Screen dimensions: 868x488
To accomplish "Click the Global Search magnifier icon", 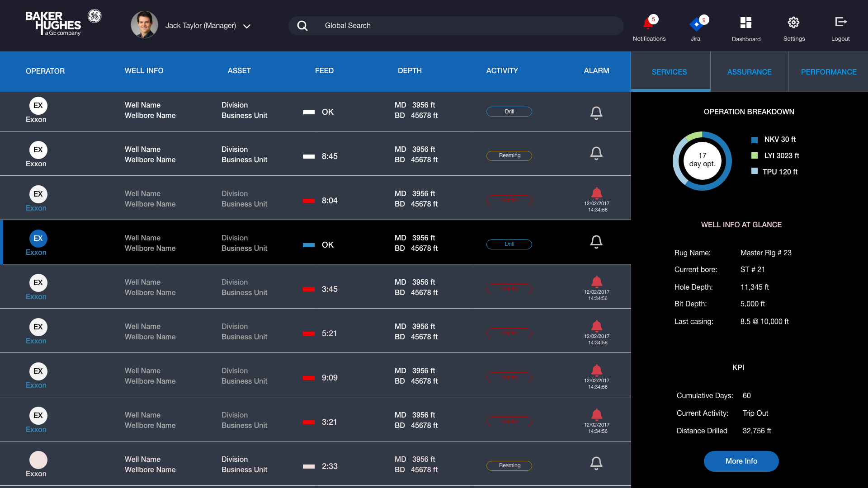I will [x=302, y=26].
